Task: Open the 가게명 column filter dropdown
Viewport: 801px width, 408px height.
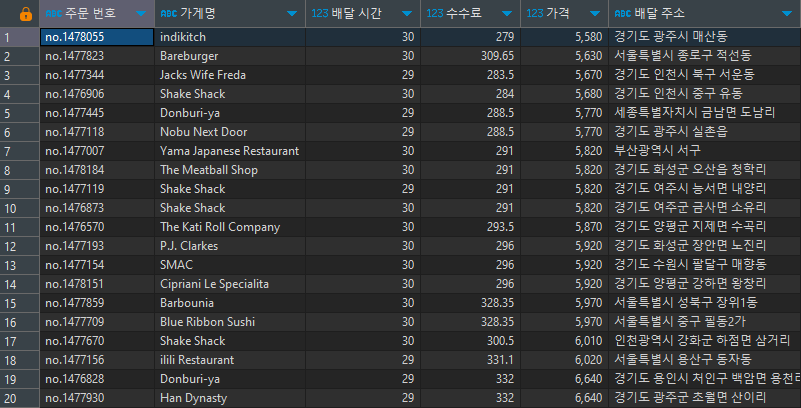Action: click(292, 14)
